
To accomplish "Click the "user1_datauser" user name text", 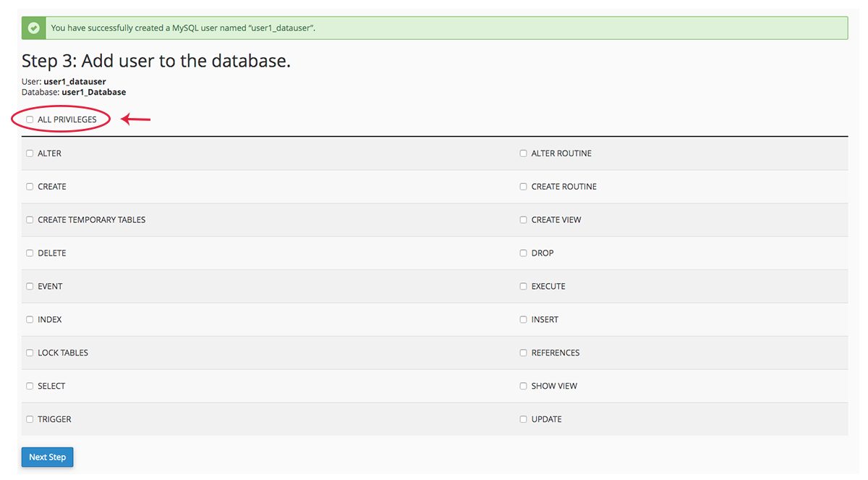I will (x=75, y=82).
